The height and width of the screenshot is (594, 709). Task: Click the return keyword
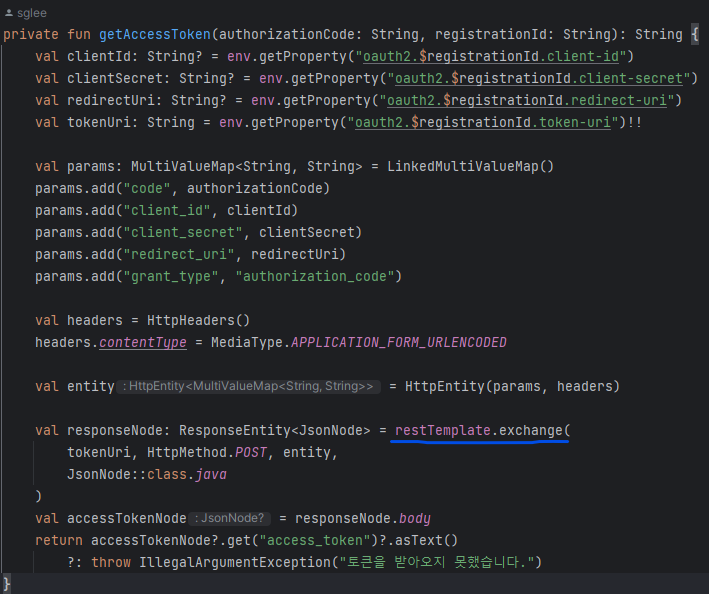[x=59, y=541]
